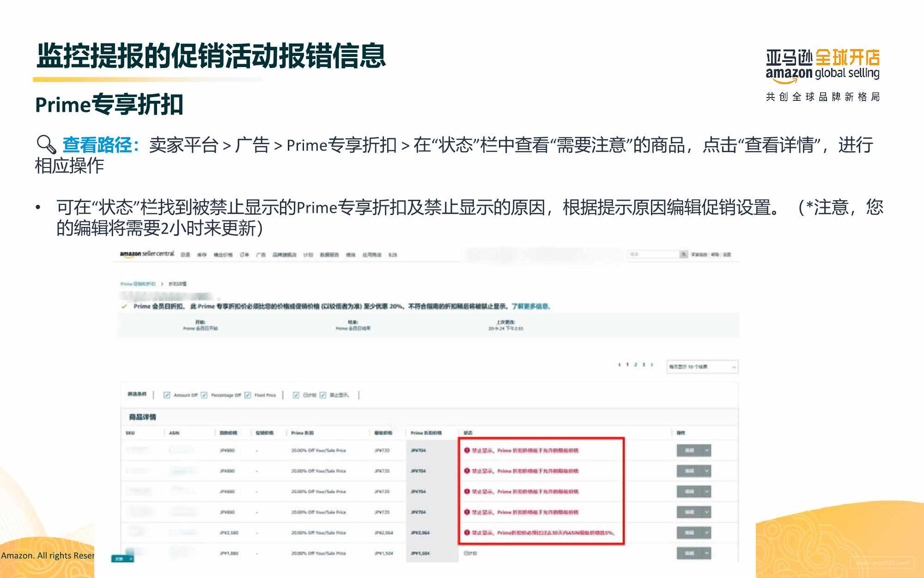This screenshot has width=924, height=578.
Task: Toggle the 禁止显示 filter checkbox
Action: [322, 395]
